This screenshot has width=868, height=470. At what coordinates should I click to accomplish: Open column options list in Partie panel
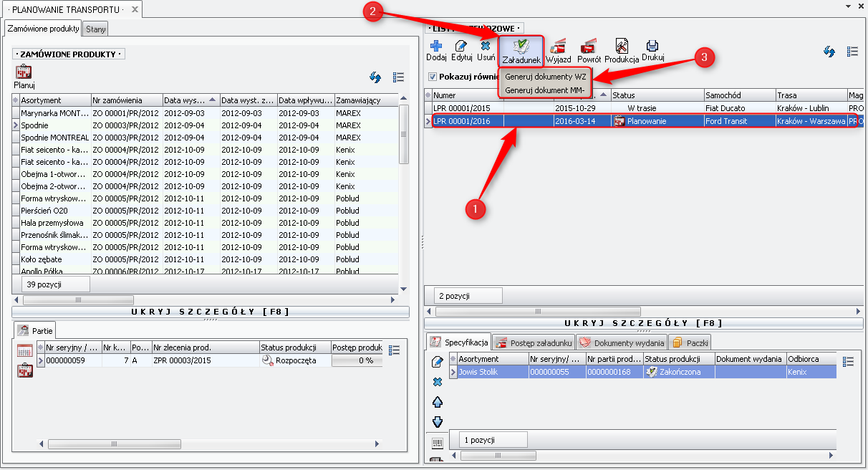pyautogui.click(x=394, y=350)
